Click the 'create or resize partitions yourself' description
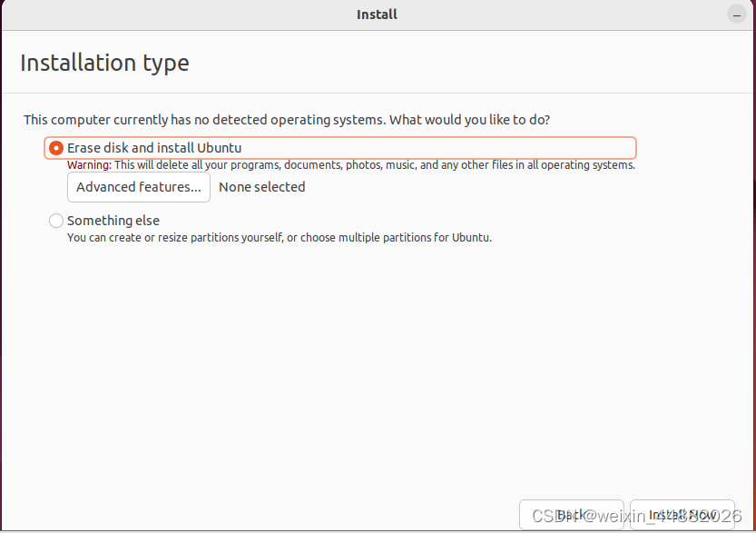The height and width of the screenshot is (533, 756). [280, 238]
